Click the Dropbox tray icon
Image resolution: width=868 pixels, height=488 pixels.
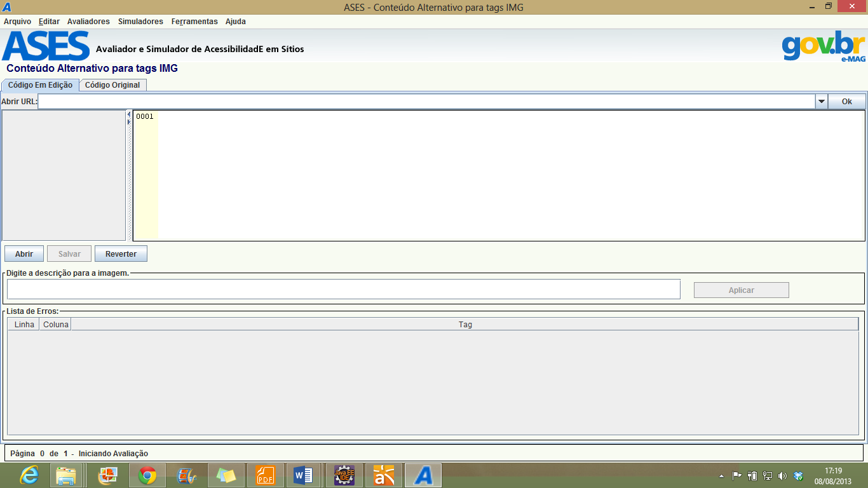(x=799, y=475)
